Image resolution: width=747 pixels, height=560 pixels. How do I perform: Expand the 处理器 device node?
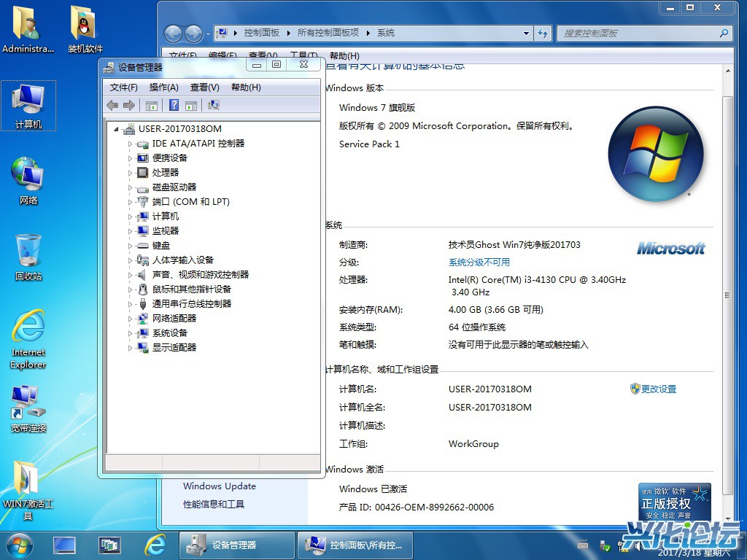point(131,173)
